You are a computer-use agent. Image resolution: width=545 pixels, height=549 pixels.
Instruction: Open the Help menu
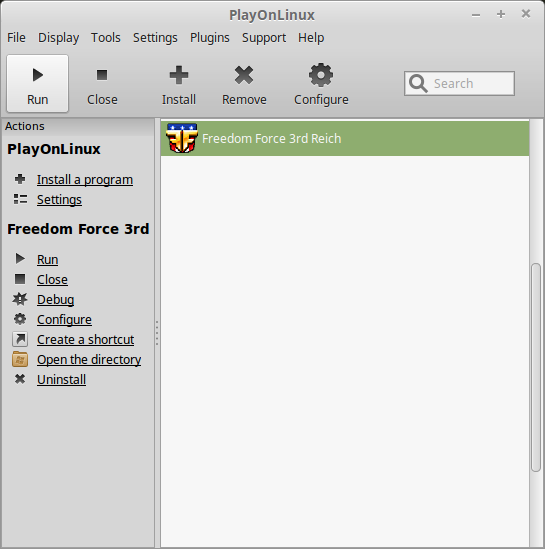[311, 37]
